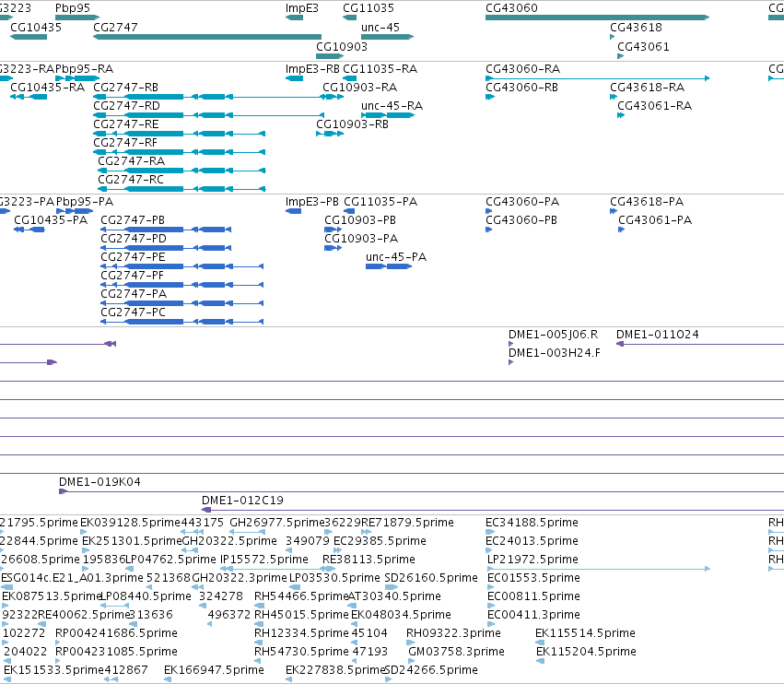
Task: Select transcript CG2747-RF label
Action: (125, 143)
